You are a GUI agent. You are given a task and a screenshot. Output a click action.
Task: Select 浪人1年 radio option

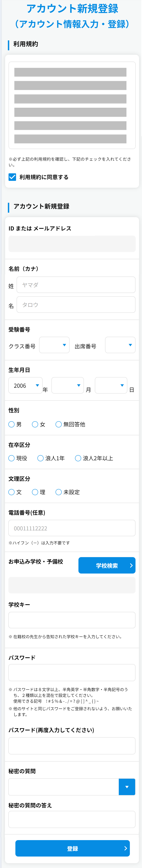click(40, 458)
